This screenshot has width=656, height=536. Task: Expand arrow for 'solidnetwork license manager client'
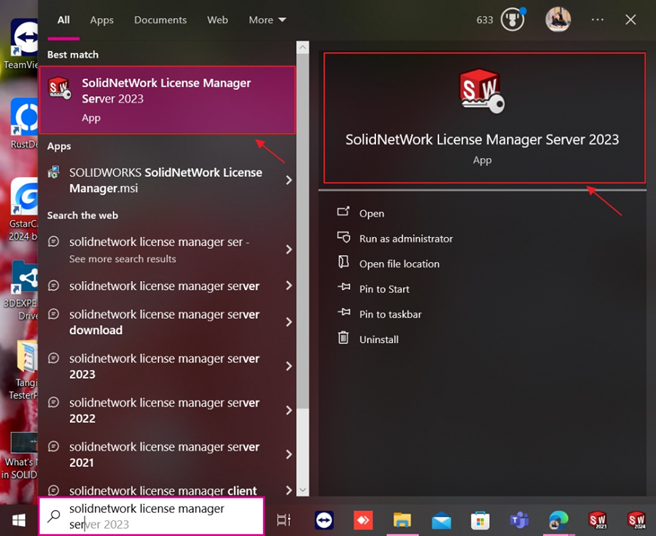coord(289,490)
